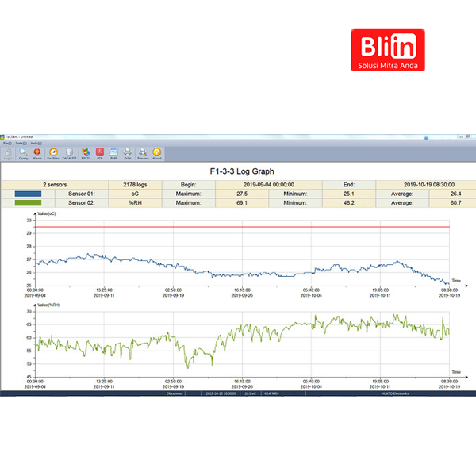
Task: Start Realtime monitoring from toolbar
Action: (53, 152)
